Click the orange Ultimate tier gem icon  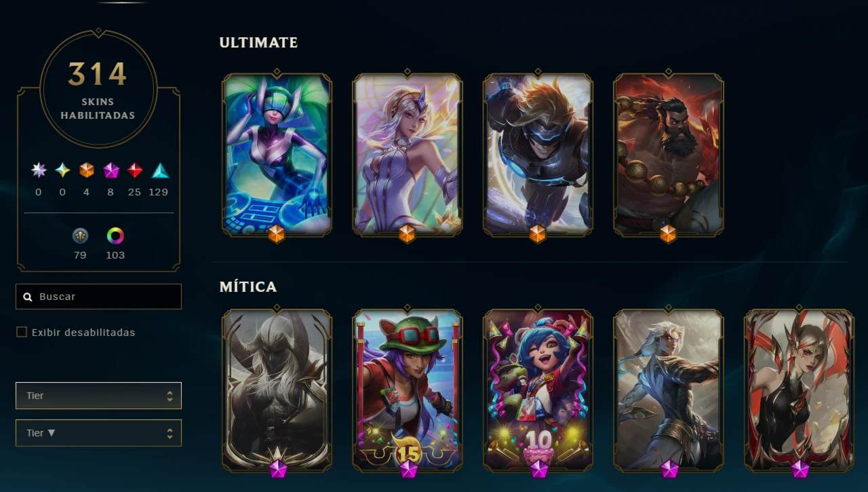pyautogui.click(x=86, y=170)
